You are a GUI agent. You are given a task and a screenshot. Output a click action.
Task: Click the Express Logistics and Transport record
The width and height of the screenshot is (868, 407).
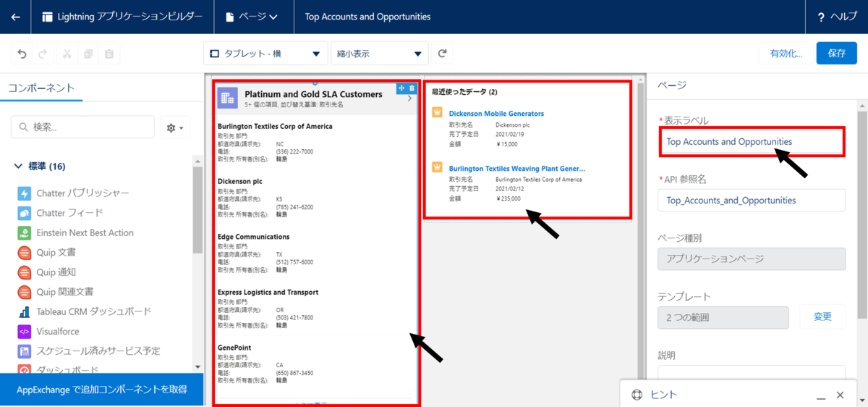(x=268, y=293)
